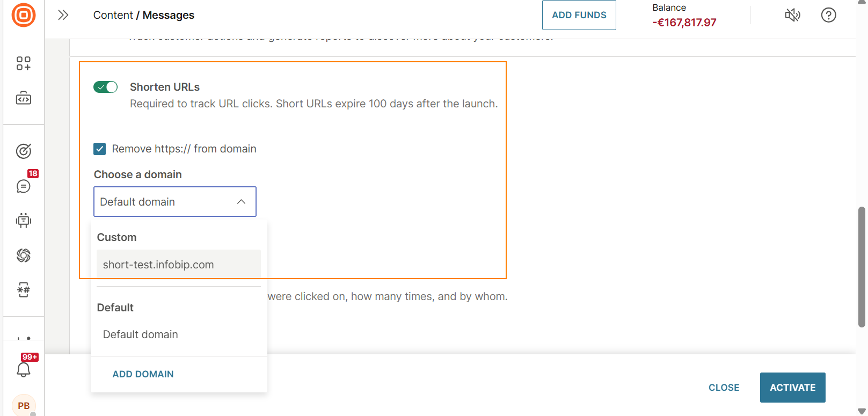This screenshot has width=868, height=416.
Task: Click the Messages breadcrumb text
Action: [x=169, y=15]
